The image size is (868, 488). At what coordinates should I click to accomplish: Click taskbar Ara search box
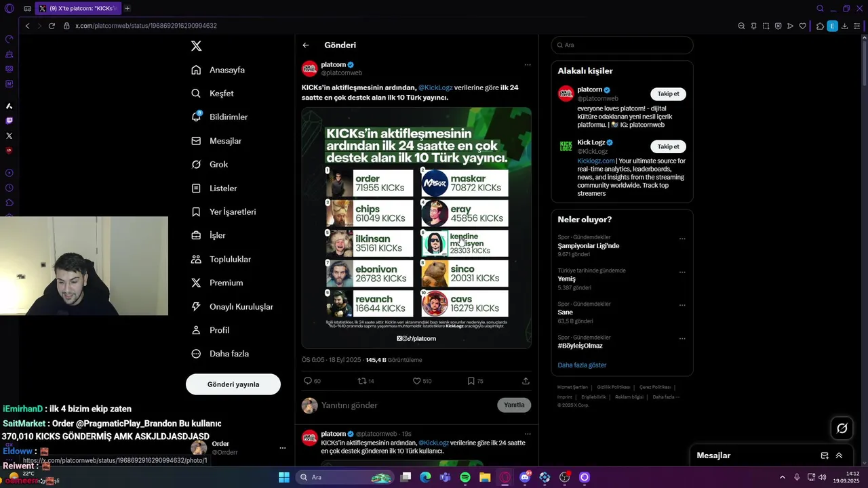point(346,477)
